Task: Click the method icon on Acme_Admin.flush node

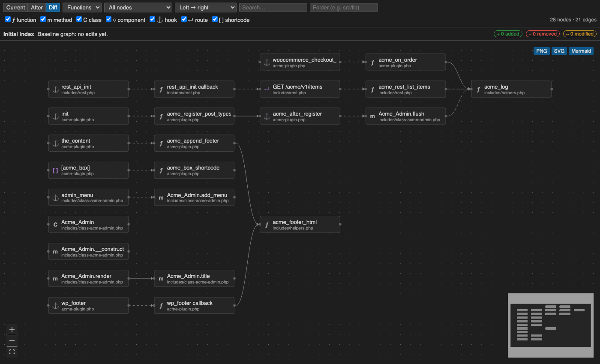Action: point(372,116)
